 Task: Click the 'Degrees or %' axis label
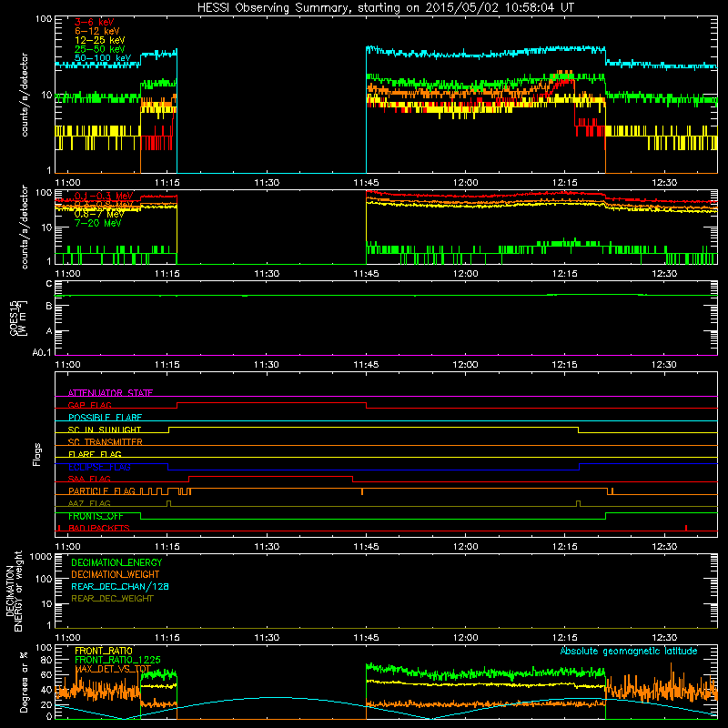pos(24,682)
